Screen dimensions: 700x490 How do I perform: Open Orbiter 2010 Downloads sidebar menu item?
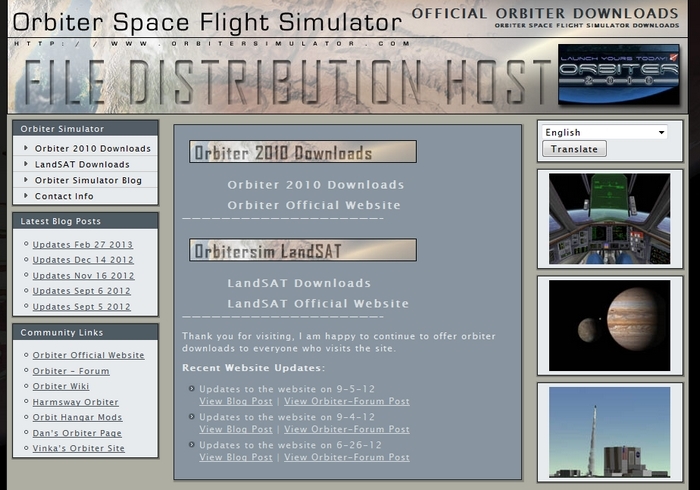tap(93, 148)
